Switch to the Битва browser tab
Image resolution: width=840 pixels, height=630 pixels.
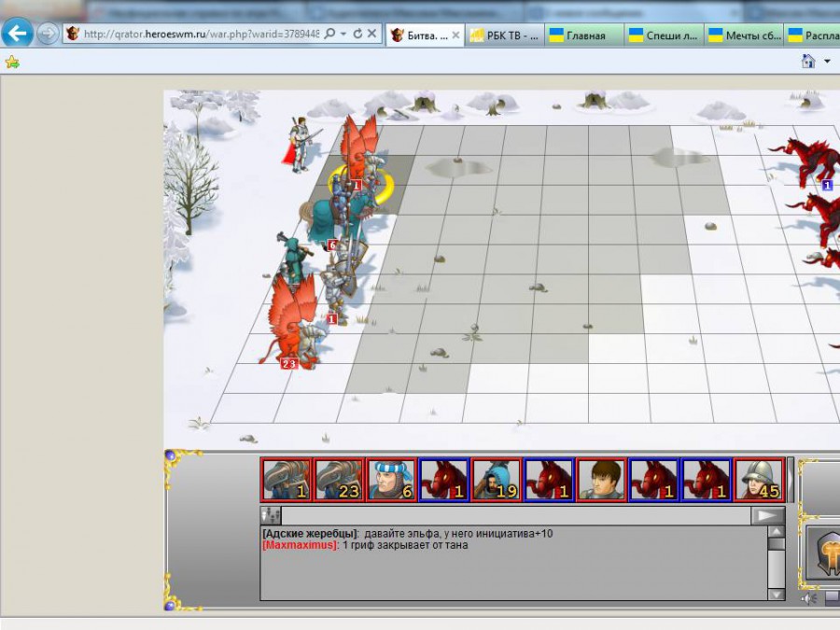click(426, 35)
